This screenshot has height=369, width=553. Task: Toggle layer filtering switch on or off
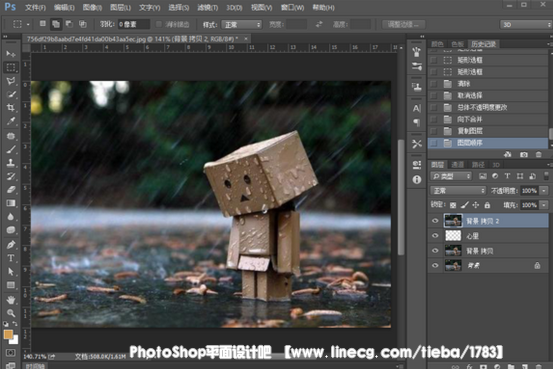[546, 176]
